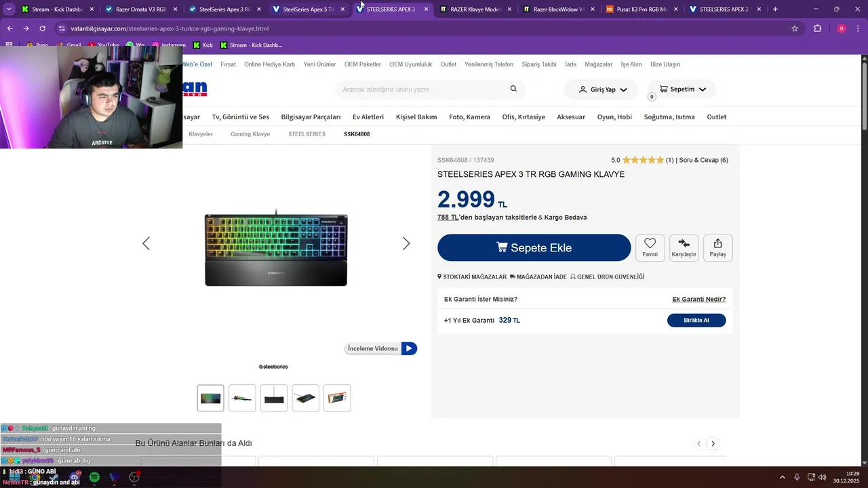The image size is (868, 488).
Task: Add product to Favori heart icon
Action: (650, 247)
